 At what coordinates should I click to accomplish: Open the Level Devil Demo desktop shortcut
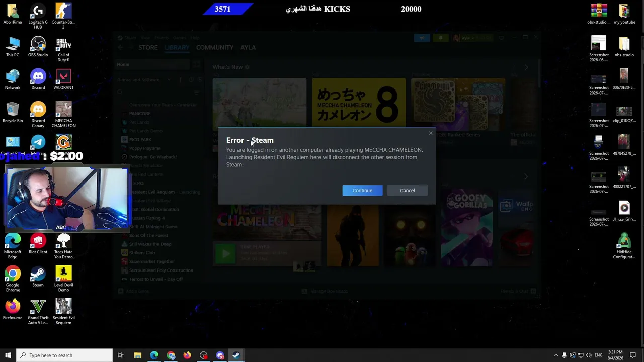[x=63, y=279]
